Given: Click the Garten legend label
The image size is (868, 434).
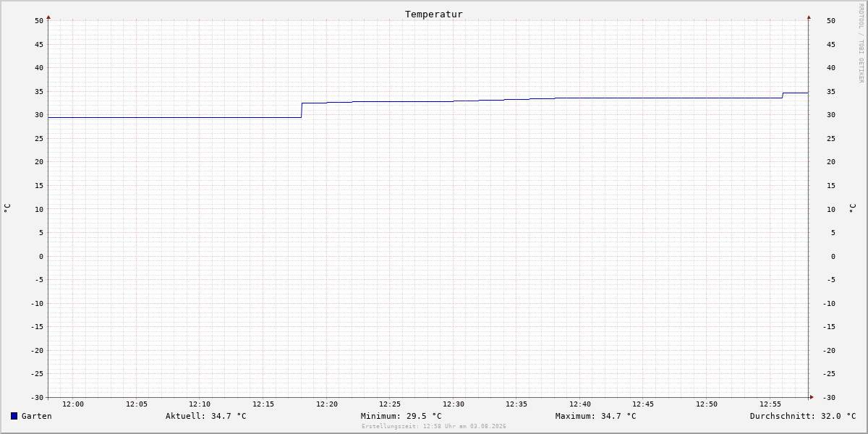Looking at the screenshot, I should click(37, 416).
